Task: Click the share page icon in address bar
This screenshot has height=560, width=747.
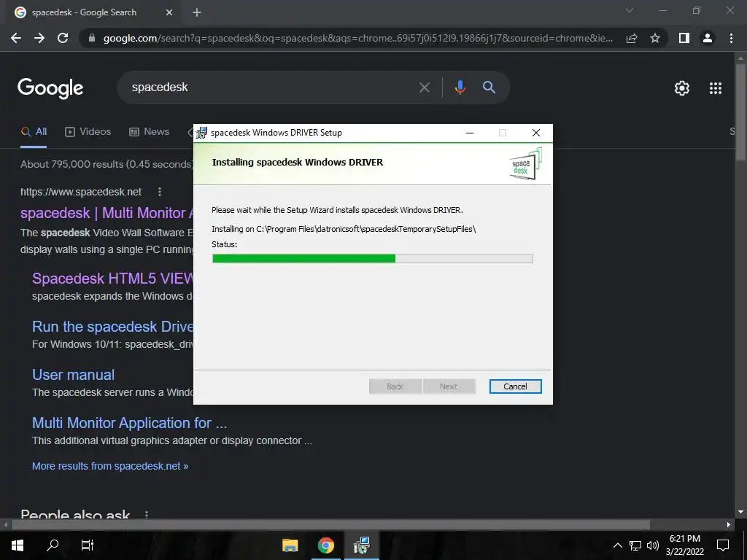Action: tap(632, 38)
